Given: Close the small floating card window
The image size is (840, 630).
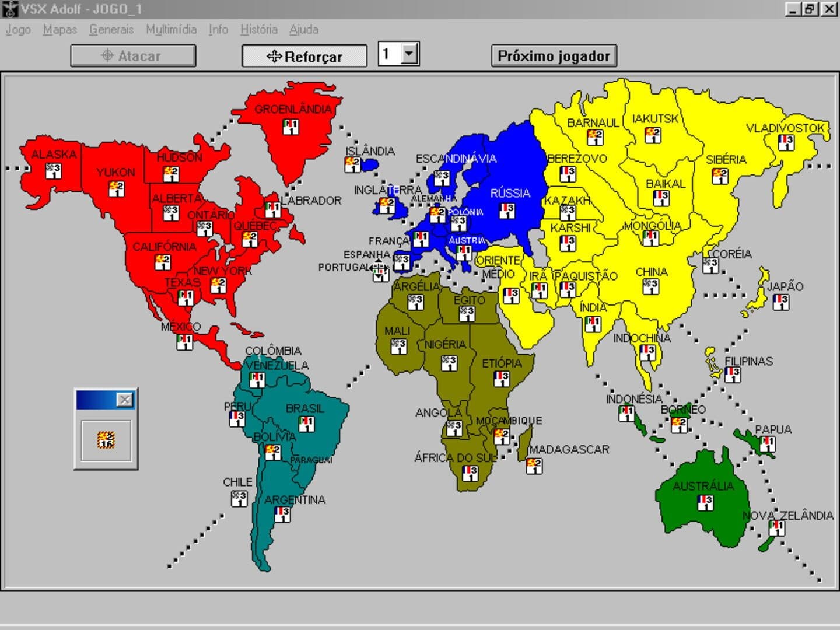Looking at the screenshot, I should pos(125,400).
